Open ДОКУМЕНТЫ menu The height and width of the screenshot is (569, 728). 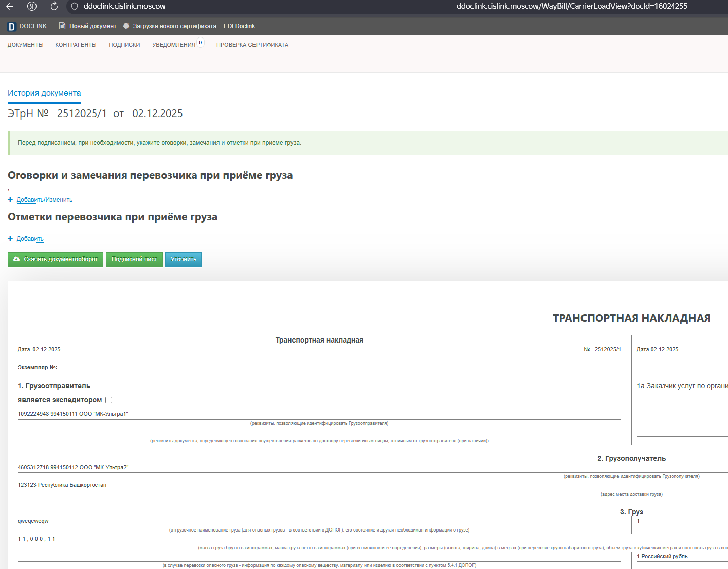click(x=25, y=45)
